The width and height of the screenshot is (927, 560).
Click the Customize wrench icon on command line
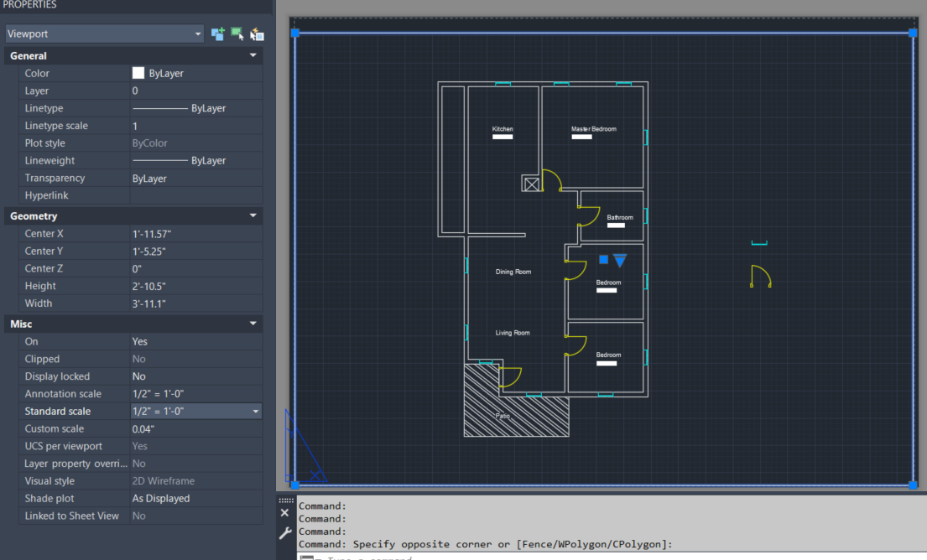pos(284,532)
